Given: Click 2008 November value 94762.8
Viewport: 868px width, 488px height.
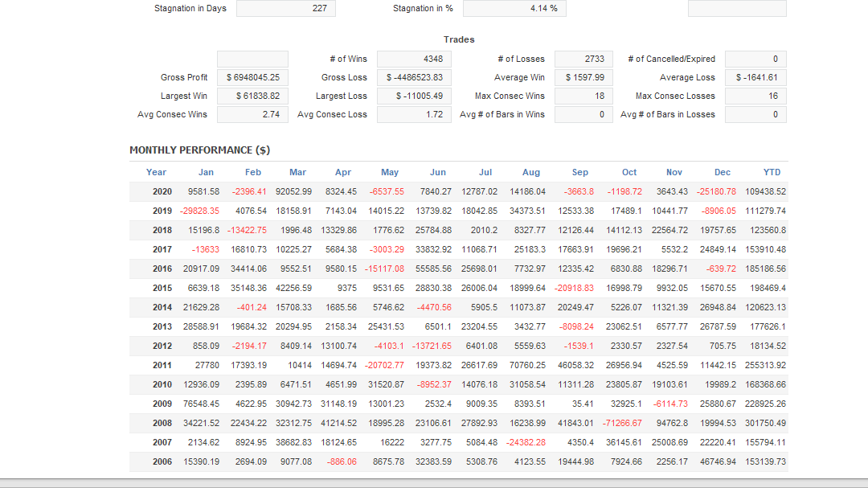Looking at the screenshot, I should [672, 423].
